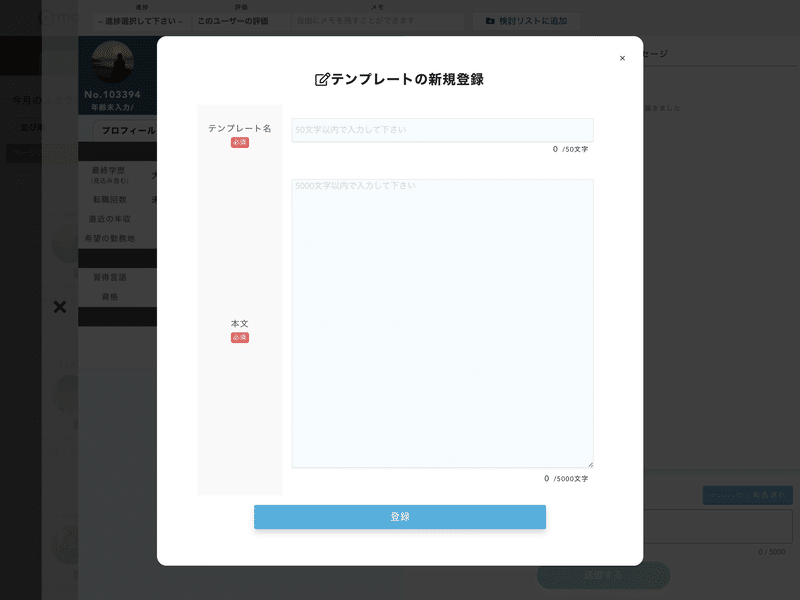This screenshot has width=800, height=600.
Task: Click the 0 /50文字 counter text
Action: 570,149
